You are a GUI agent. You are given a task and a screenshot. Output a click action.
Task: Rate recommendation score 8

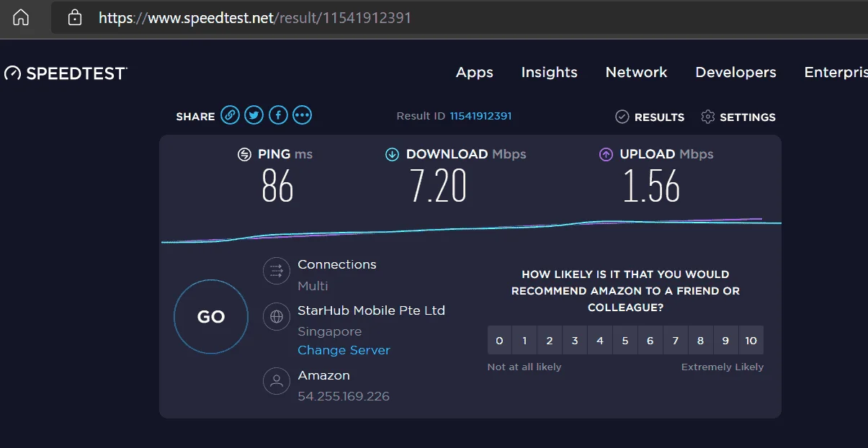tap(701, 340)
